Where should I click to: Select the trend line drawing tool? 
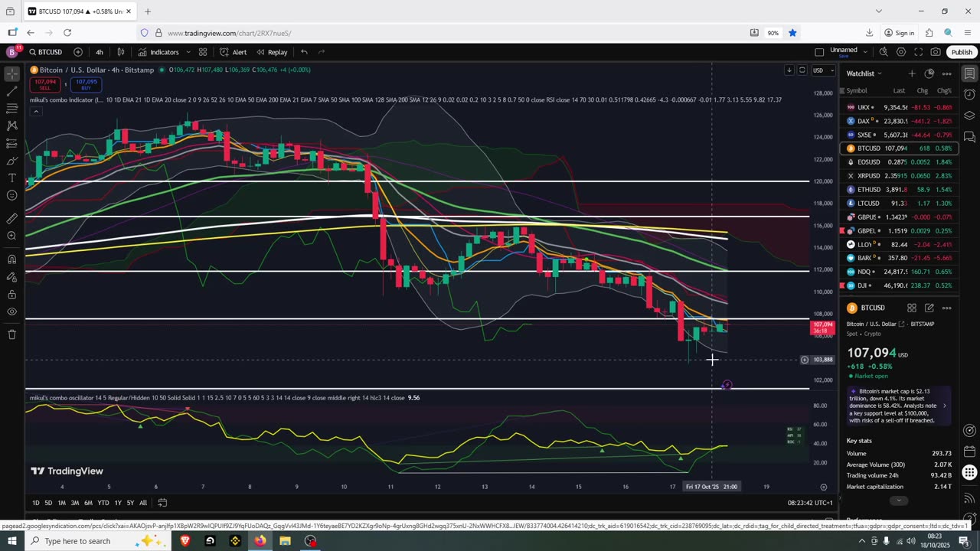[x=12, y=91]
